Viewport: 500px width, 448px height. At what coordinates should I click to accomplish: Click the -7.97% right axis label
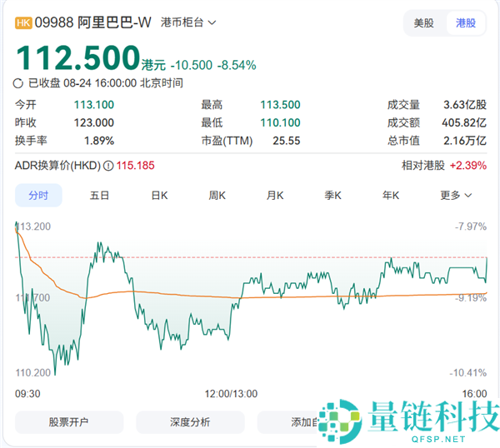pos(471,226)
